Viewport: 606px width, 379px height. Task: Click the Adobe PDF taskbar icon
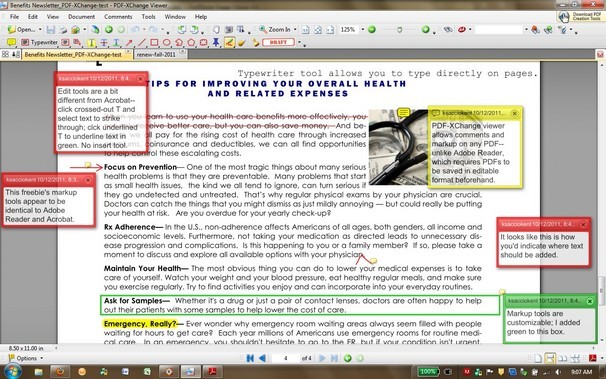(x=212, y=371)
